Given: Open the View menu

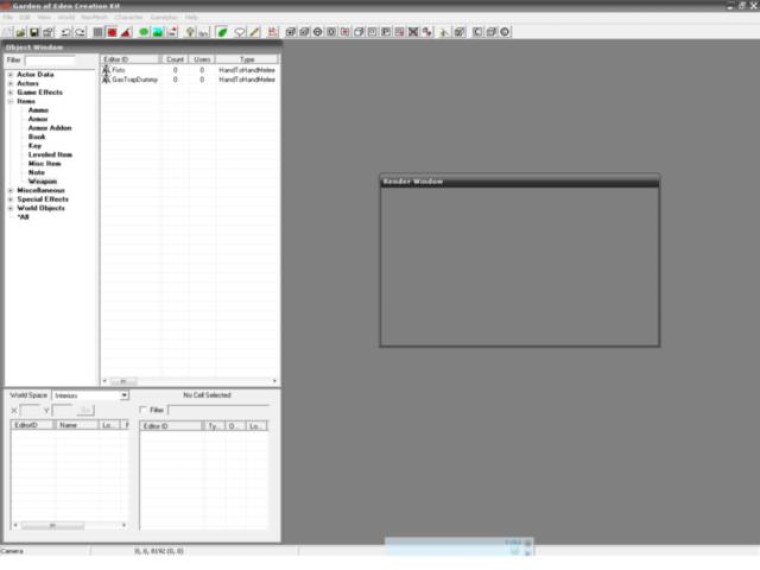Looking at the screenshot, I should tap(44, 17).
